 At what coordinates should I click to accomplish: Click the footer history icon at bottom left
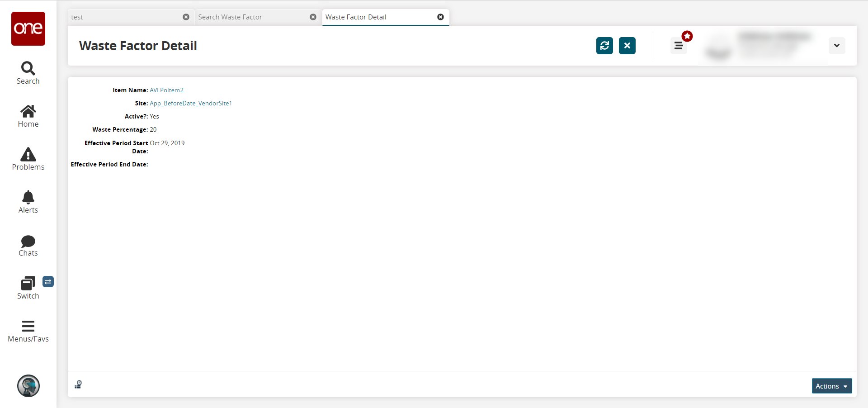pyautogui.click(x=78, y=384)
